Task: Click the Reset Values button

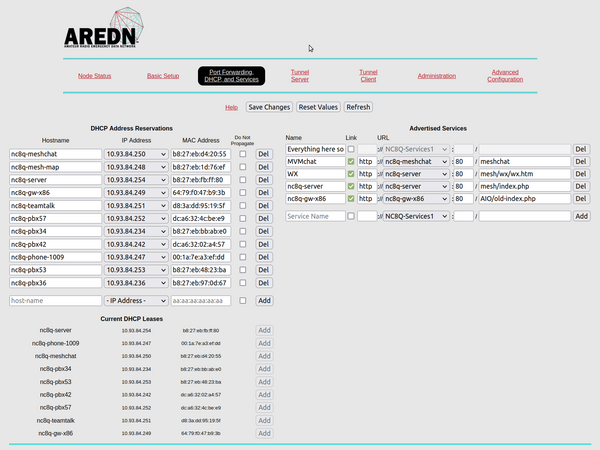Action: tap(318, 107)
